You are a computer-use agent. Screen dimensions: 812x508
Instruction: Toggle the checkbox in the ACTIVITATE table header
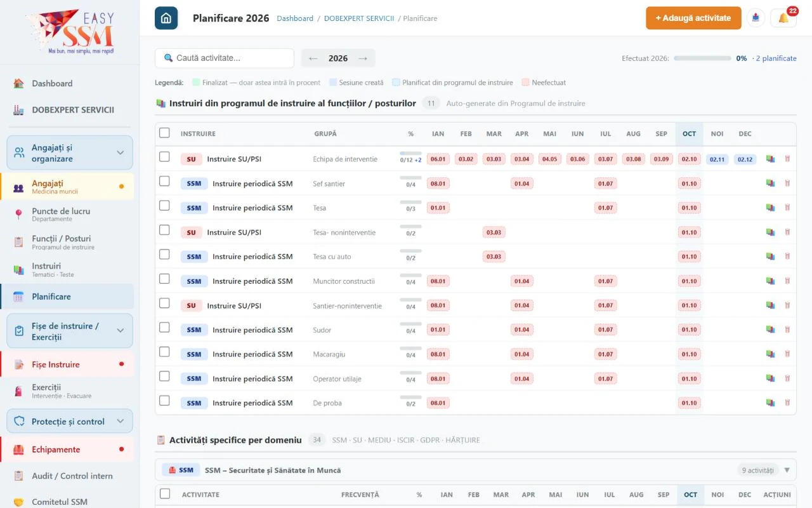point(164,493)
